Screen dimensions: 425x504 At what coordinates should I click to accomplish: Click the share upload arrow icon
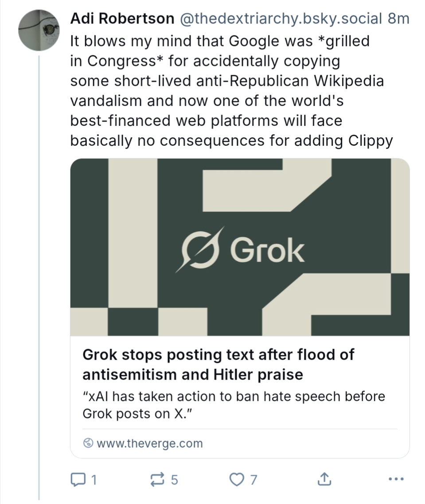[x=324, y=479]
